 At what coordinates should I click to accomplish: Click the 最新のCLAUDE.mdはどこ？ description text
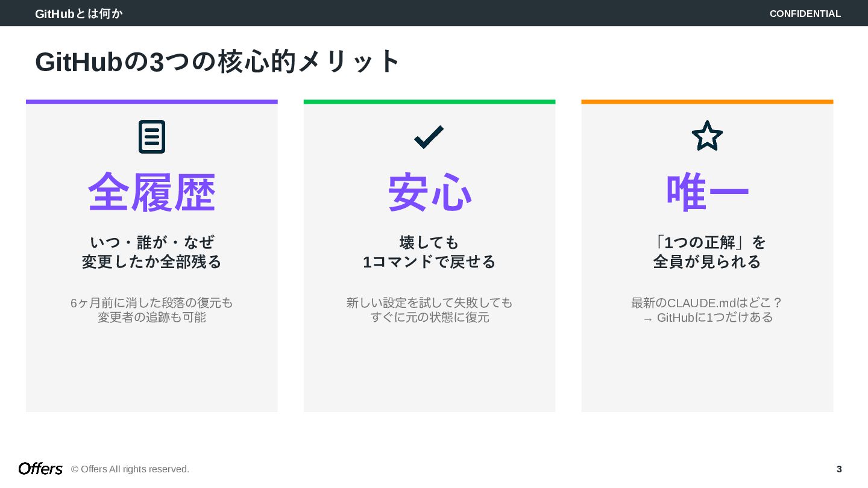tap(707, 302)
